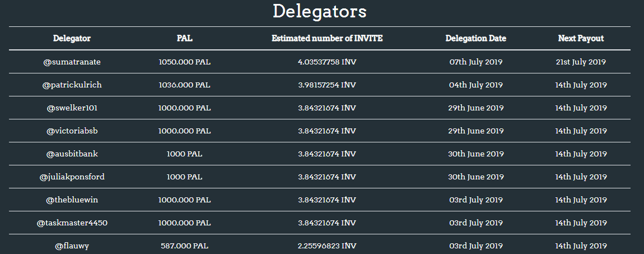Sort by the Delegator column header
Image resolution: width=644 pixels, height=254 pixels.
coord(72,38)
